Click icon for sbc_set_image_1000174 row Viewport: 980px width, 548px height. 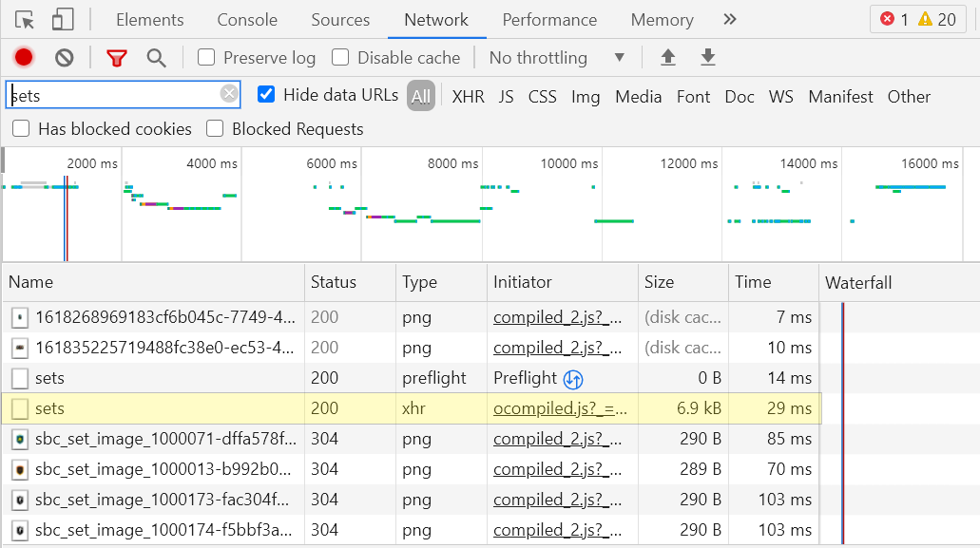20,531
